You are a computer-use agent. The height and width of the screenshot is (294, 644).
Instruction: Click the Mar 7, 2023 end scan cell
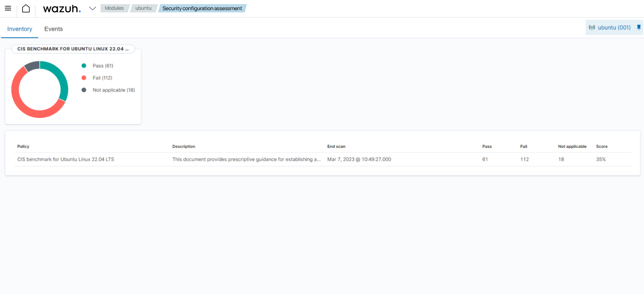[359, 159]
